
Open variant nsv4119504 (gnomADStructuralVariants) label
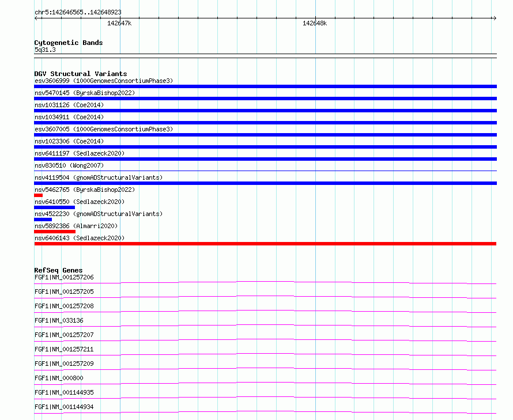coord(99,177)
